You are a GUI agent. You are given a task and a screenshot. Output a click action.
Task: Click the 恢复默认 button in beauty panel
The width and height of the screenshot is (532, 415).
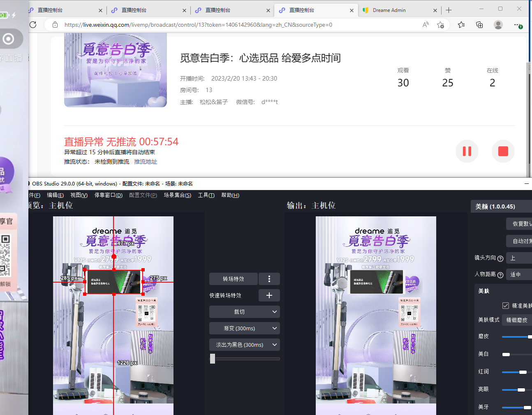click(x=519, y=224)
